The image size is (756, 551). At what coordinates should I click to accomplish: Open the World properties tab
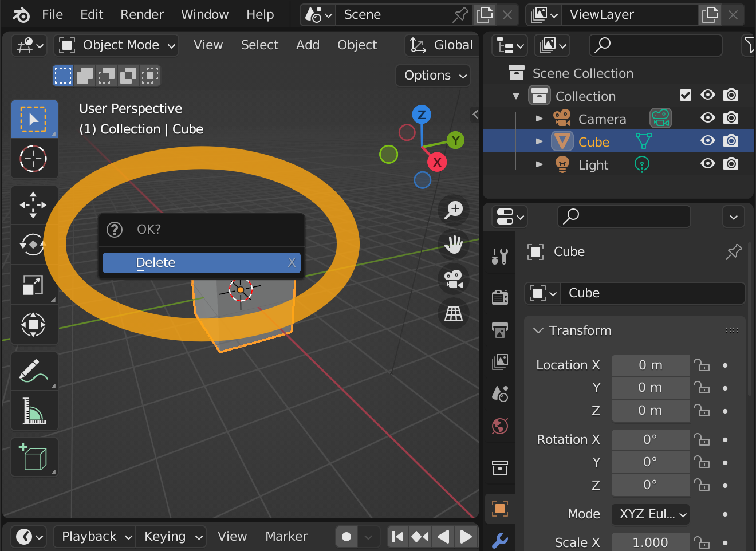click(500, 426)
